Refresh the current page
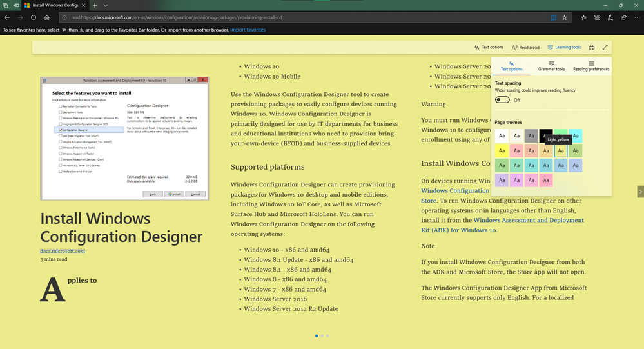 (34, 17)
